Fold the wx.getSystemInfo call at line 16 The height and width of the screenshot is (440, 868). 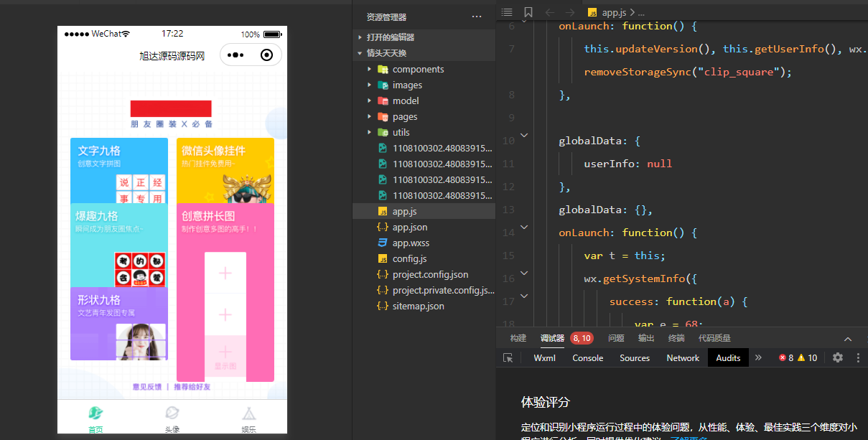click(x=524, y=273)
